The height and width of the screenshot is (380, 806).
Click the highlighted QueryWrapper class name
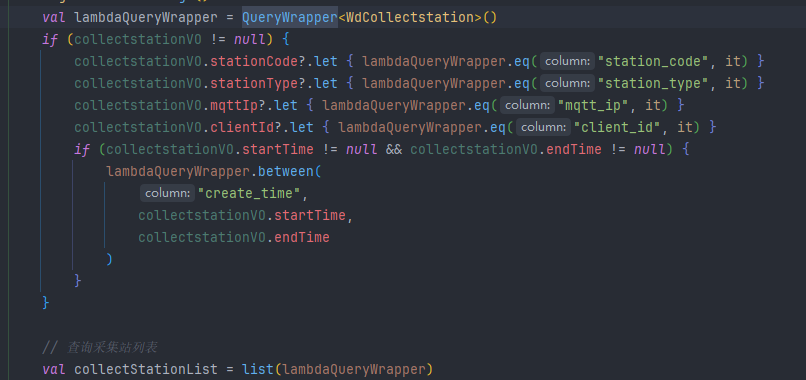[290, 17]
